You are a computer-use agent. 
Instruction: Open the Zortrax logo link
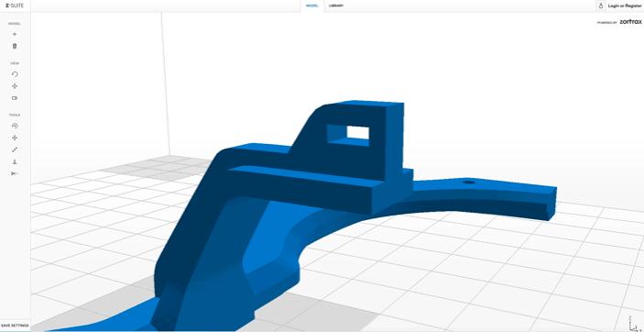pyautogui.click(x=630, y=22)
